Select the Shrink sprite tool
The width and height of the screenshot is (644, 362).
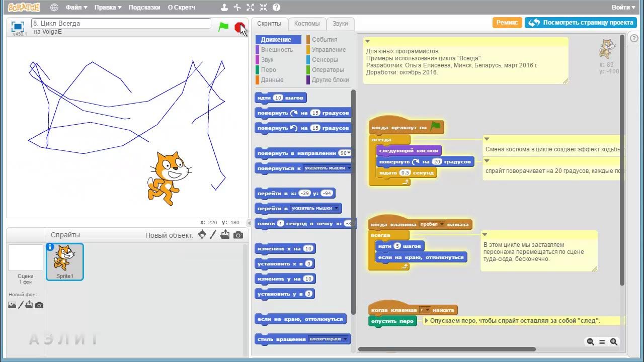click(263, 8)
